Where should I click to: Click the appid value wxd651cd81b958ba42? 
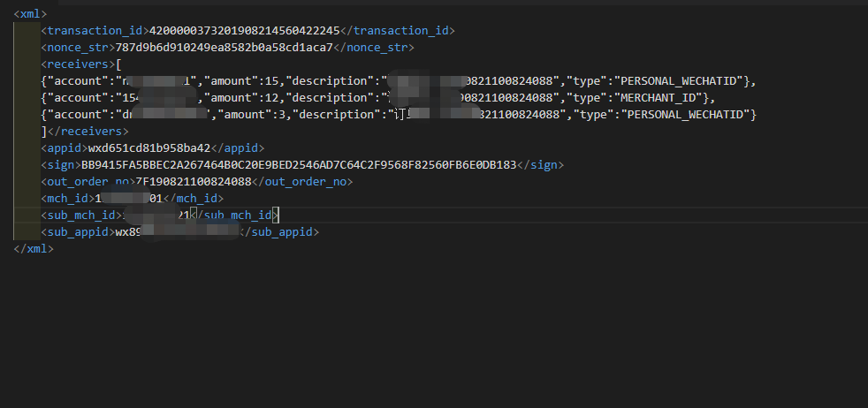tap(150, 148)
